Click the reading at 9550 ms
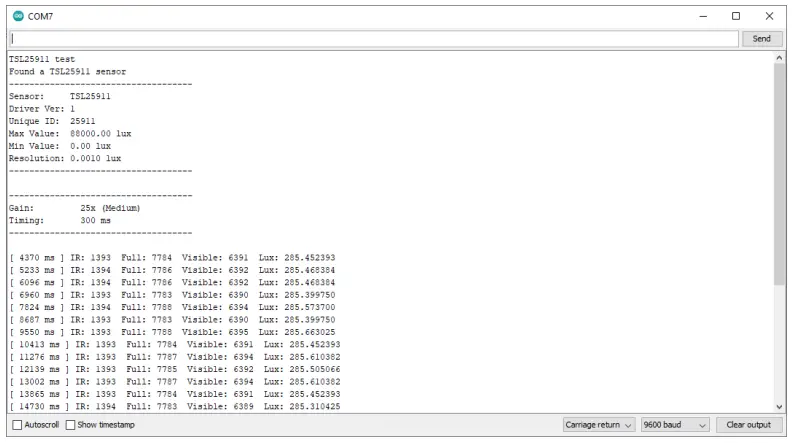The image size is (793, 443). click(x=172, y=332)
